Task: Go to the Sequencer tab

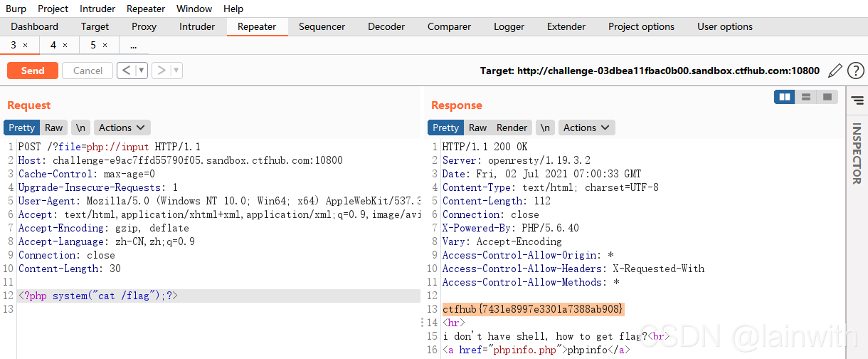Action: (322, 26)
